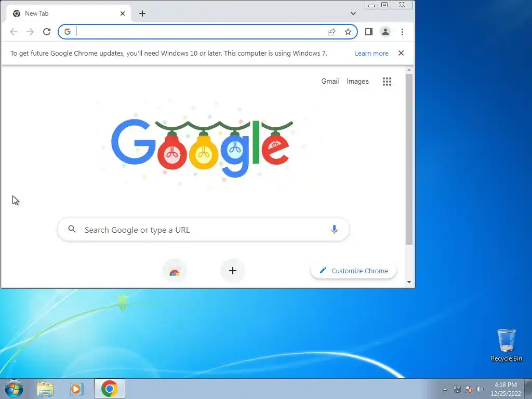This screenshot has height=399, width=532.
Task: Open the Chrome profile avatar menu
Action: [385, 32]
